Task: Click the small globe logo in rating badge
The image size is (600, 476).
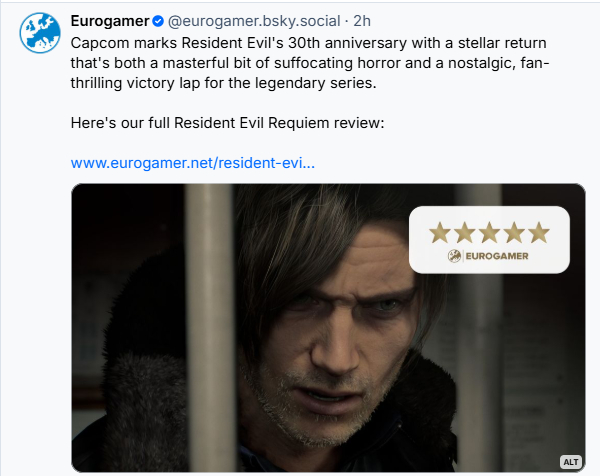Action: (454, 256)
